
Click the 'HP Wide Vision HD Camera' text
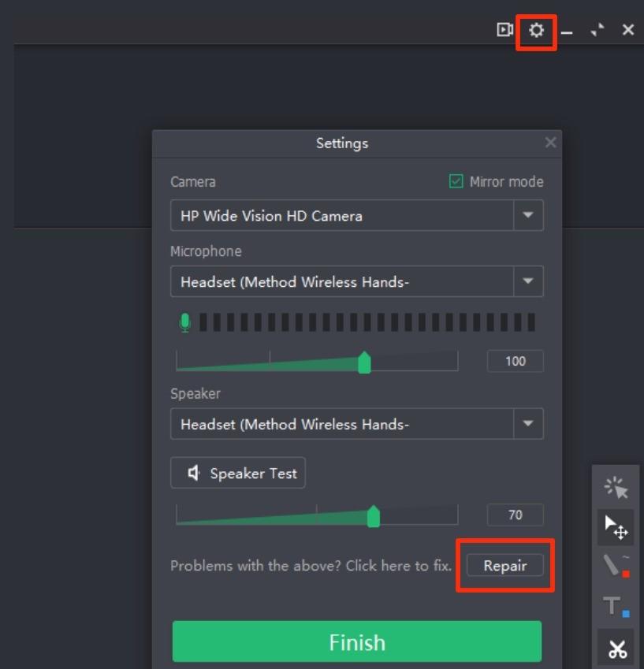pos(271,216)
